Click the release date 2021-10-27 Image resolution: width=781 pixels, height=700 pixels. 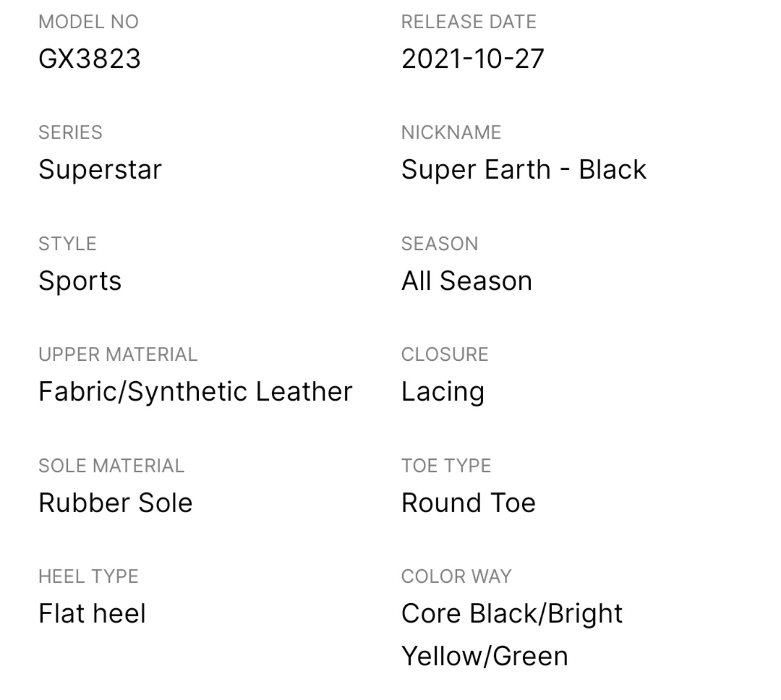(x=473, y=59)
